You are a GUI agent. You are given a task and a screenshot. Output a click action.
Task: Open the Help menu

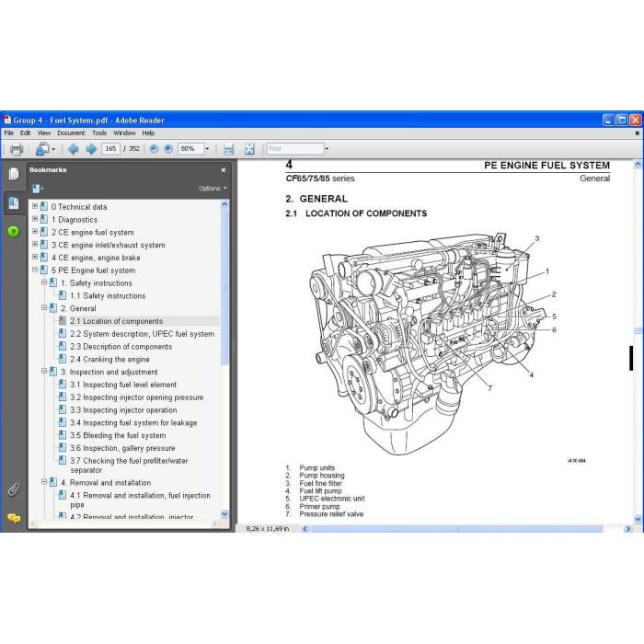click(x=148, y=133)
